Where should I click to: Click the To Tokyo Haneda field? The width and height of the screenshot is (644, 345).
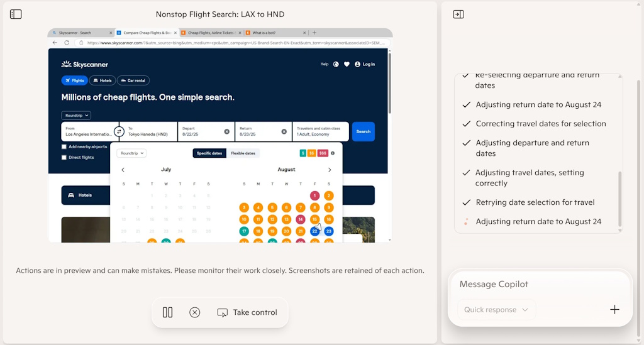(x=150, y=132)
